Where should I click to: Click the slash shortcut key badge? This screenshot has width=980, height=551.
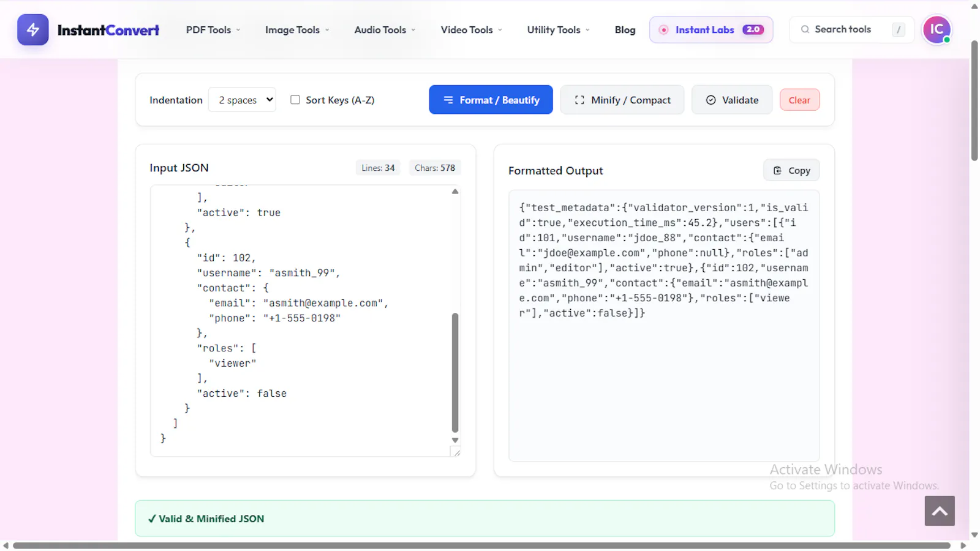click(x=899, y=29)
